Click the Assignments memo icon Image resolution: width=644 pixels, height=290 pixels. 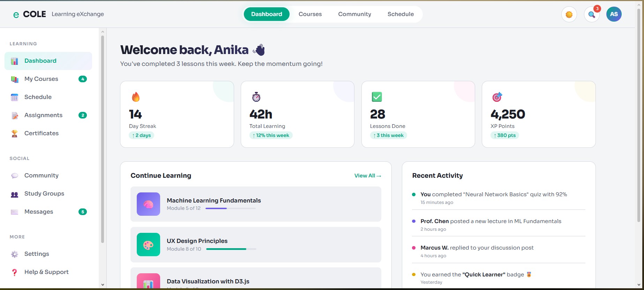pyautogui.click(x=14, y=115)
